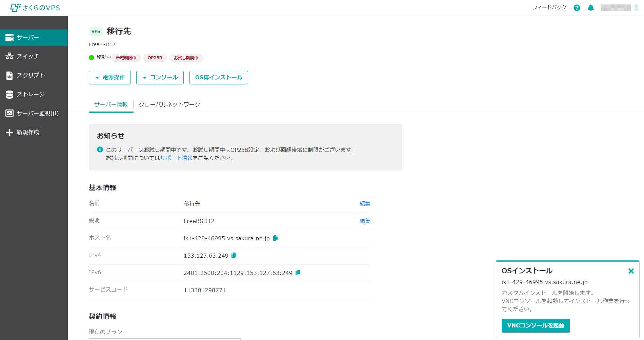Open the スクリプト section
This screenshot has height=340, width=644.
(x=31, y=75)
